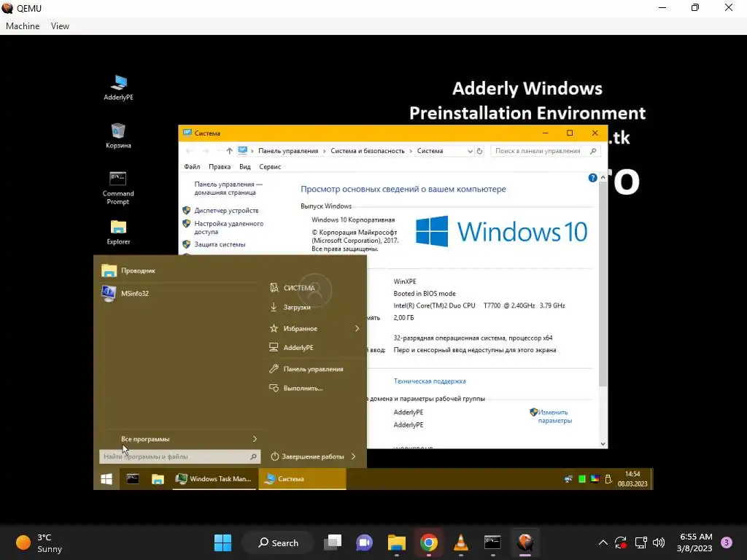Open Диспетчер устройств link
Viewport: 747px width, 560px height.
coord(226,211)
